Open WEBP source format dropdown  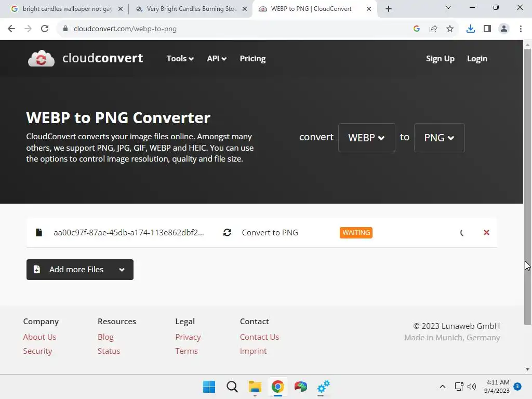[x=367, y=138]
